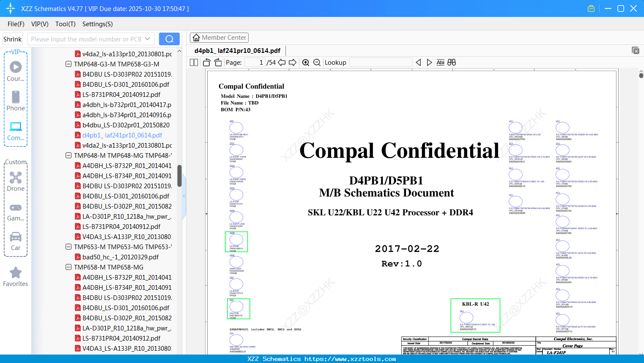
Task: Select the Computer category icon
Action: 16,131
